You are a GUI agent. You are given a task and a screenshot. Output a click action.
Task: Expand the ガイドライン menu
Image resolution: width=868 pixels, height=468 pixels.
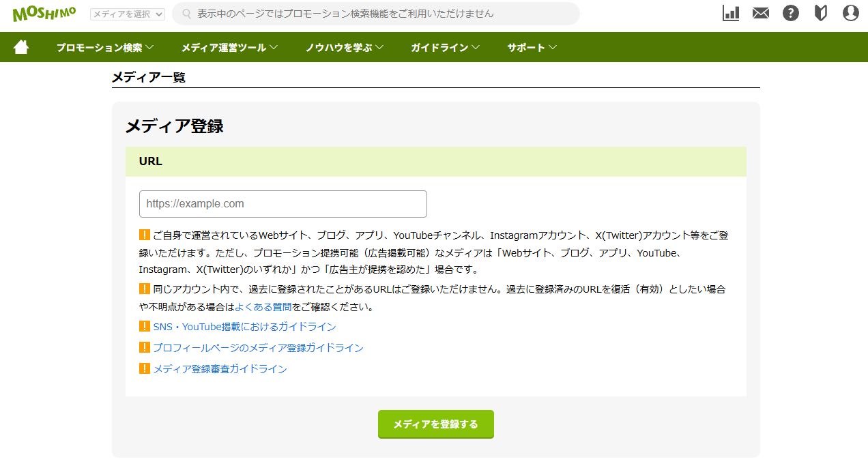tap(446, 48)
